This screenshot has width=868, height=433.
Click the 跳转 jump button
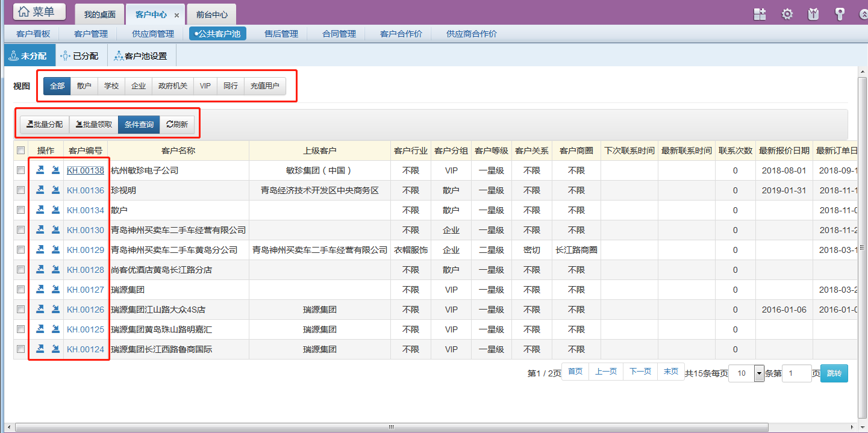pyautogui.click(x=834, y=373)
